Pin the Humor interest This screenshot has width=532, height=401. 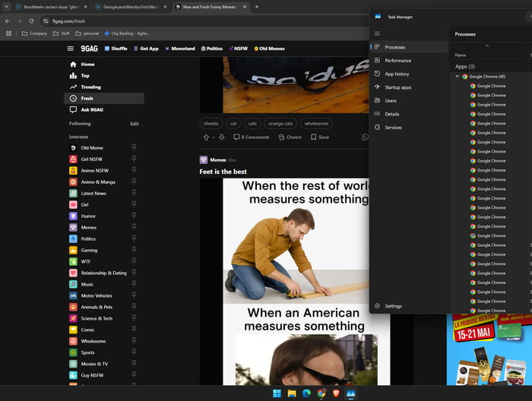tap(134, 216)
